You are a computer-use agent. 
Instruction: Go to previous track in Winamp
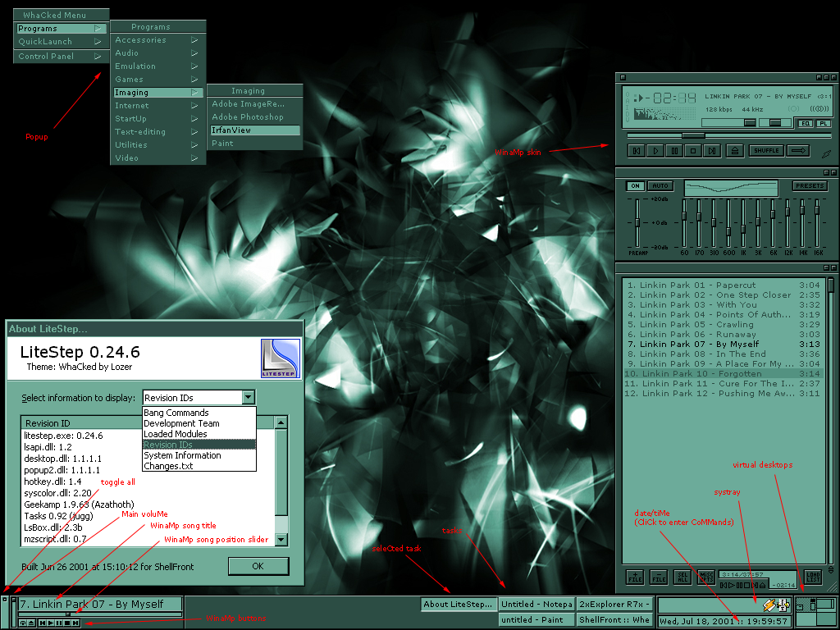coord(636,151)
